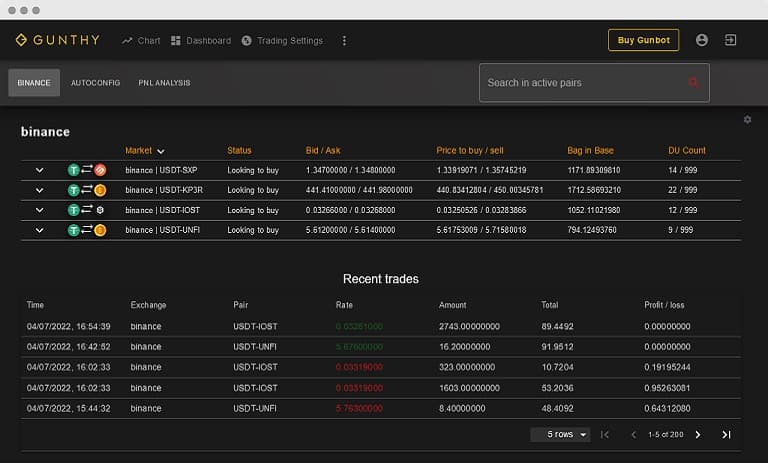Select the binance | USDT-UNFI market
This screenshot has height=463, width=768.
163,230
